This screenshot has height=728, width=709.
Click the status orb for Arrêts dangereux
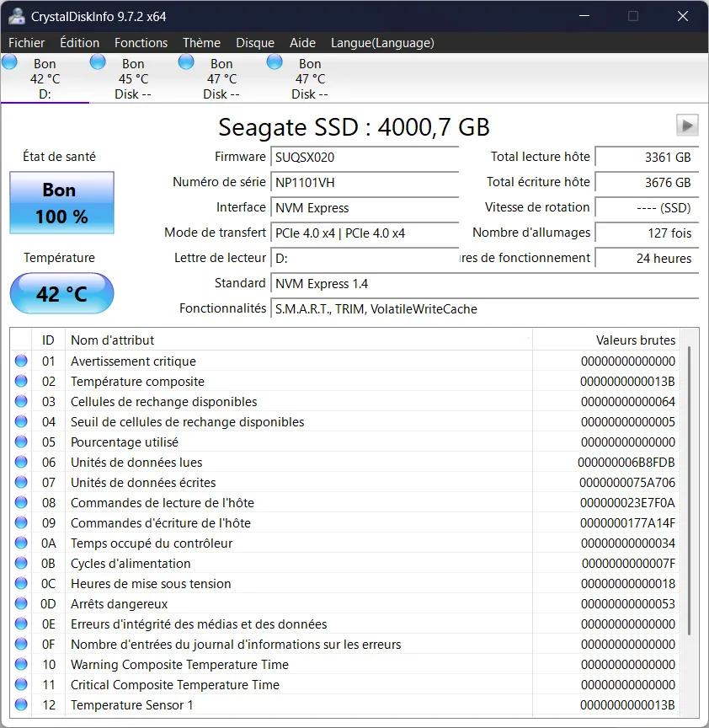(21, 604)
